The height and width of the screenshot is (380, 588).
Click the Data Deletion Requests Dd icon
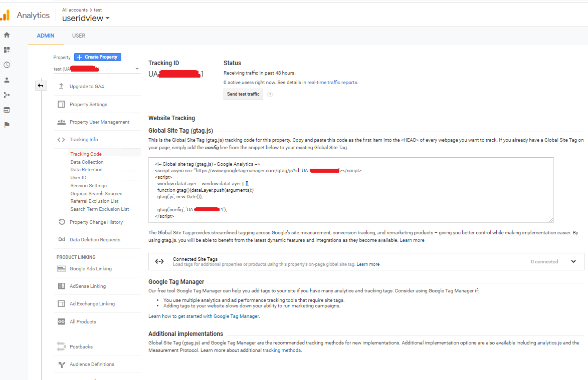(x=62, y=240)
